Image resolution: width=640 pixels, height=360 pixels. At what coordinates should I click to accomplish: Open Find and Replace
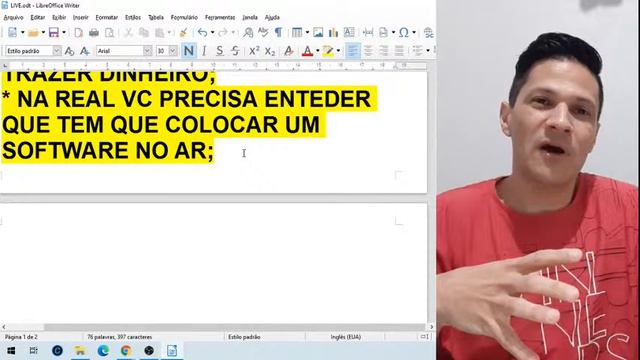point(248,32)
